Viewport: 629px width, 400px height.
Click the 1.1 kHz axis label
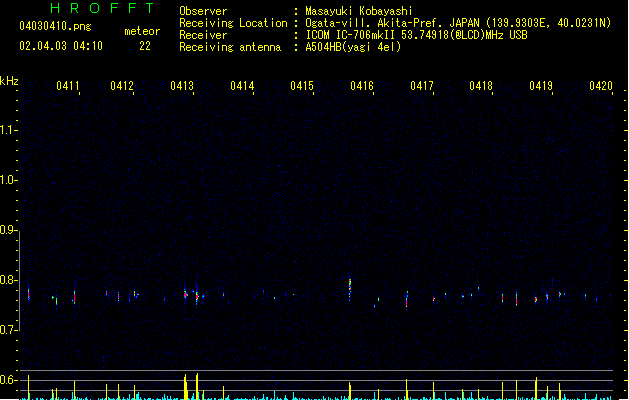coord(8,130)
